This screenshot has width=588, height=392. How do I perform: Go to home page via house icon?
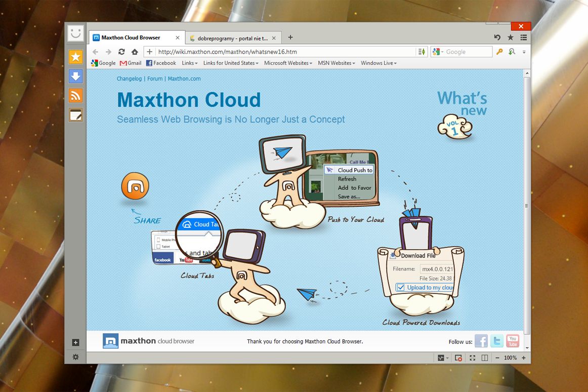click(x=135, y=52)
